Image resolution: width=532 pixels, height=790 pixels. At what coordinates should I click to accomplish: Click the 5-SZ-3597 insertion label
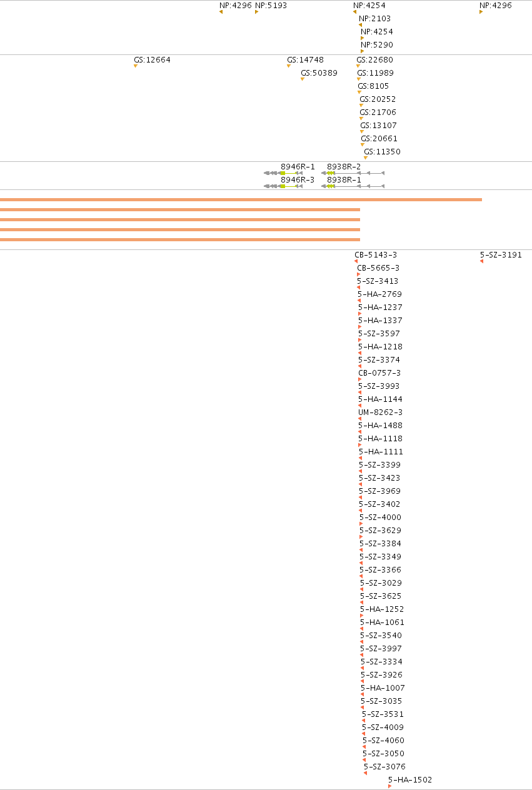coord(379,334)
